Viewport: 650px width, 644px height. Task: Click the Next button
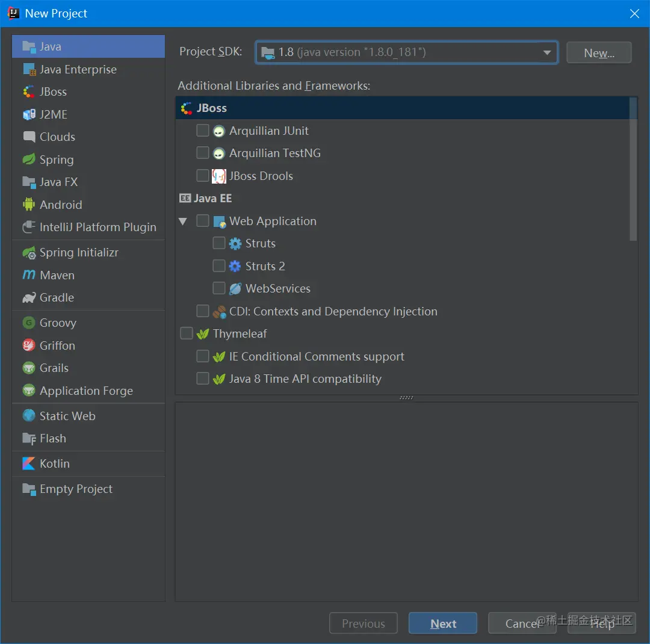(x=443, y=624)
